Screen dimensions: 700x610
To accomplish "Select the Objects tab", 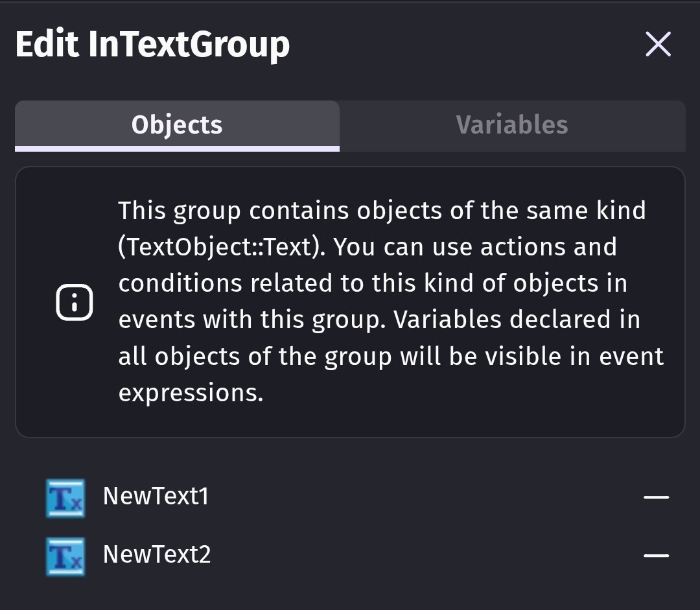I will click(x=177, y=124).
